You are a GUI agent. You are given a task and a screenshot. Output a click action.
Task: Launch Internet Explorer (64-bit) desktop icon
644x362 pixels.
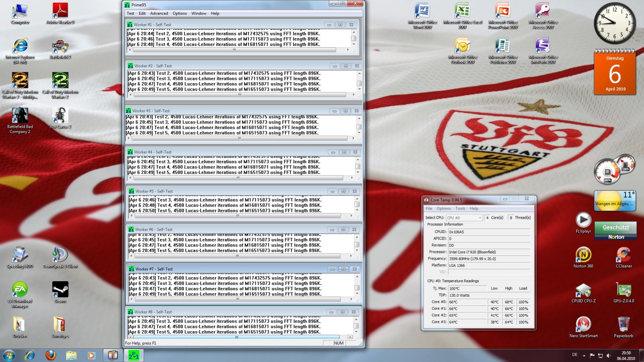tap(20, 51)
